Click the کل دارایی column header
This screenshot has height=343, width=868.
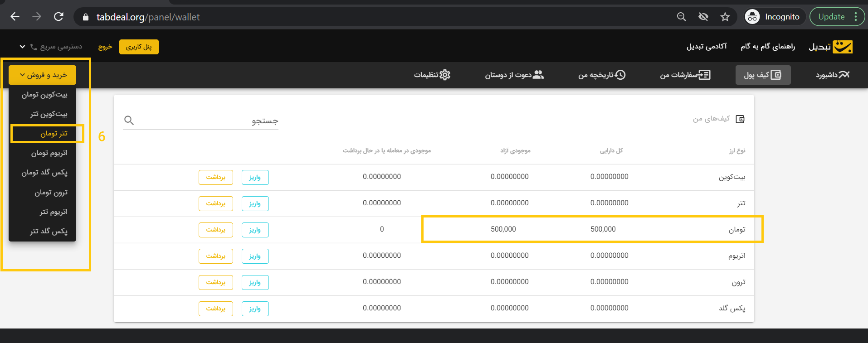click(611, 150)
